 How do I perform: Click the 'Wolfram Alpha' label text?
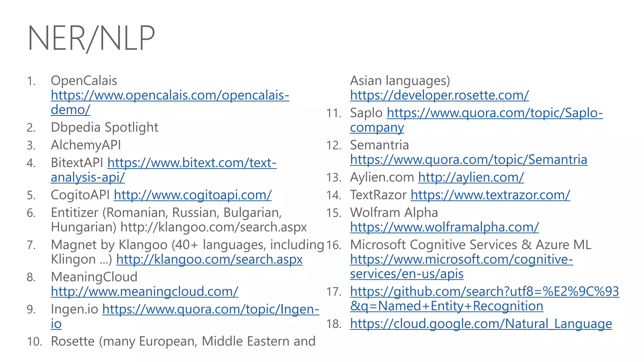(394, 213)
